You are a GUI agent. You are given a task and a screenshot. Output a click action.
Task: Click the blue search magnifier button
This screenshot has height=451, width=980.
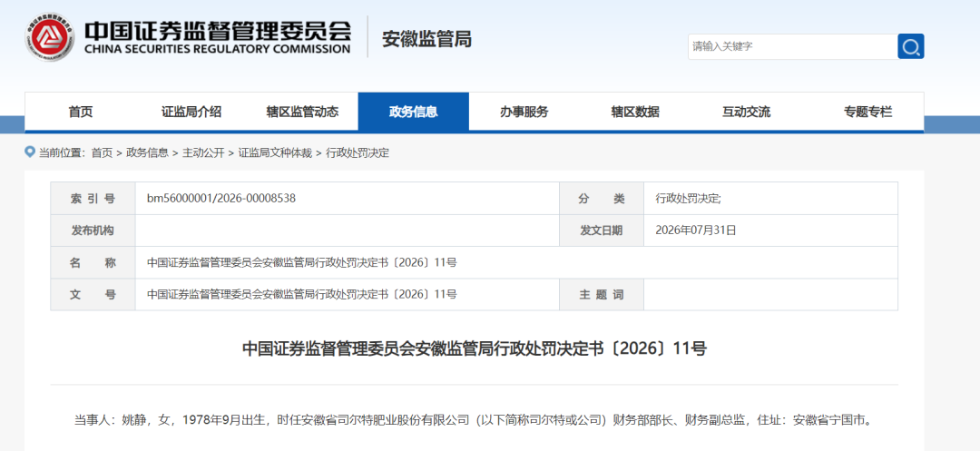coord(911,46)
